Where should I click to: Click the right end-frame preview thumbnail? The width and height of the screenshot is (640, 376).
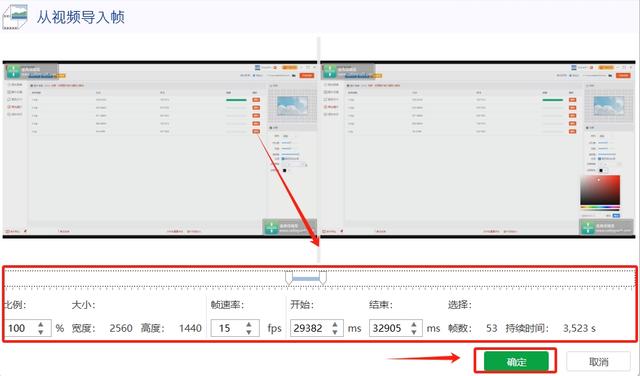pyautogui.click(x=478, y=149)
